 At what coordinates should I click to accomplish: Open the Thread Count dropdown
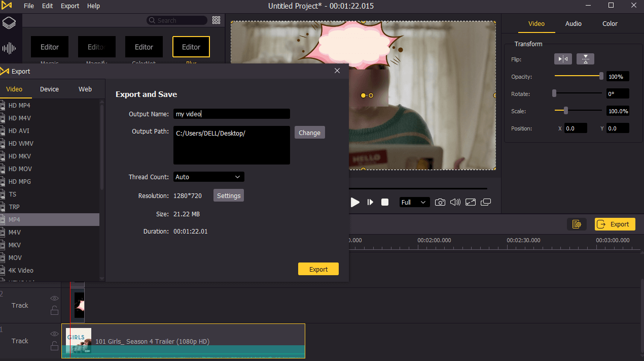click(208, 177)
